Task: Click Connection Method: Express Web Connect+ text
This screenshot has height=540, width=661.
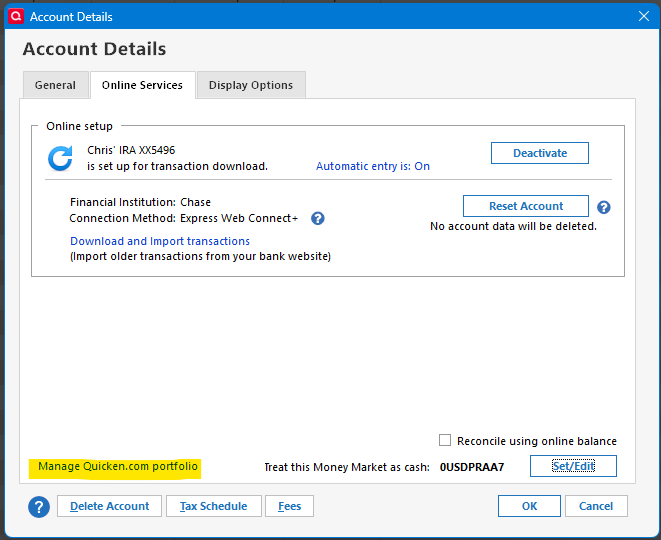Action: 183,218
